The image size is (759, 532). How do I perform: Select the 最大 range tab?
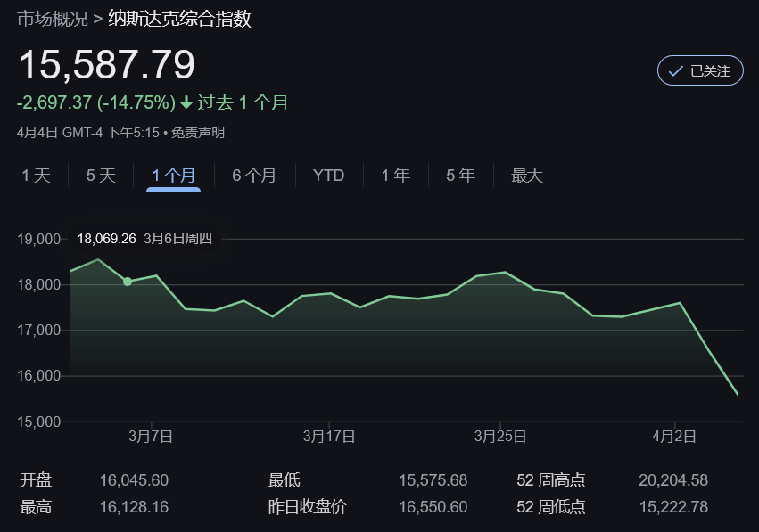[x=527, y=175]
